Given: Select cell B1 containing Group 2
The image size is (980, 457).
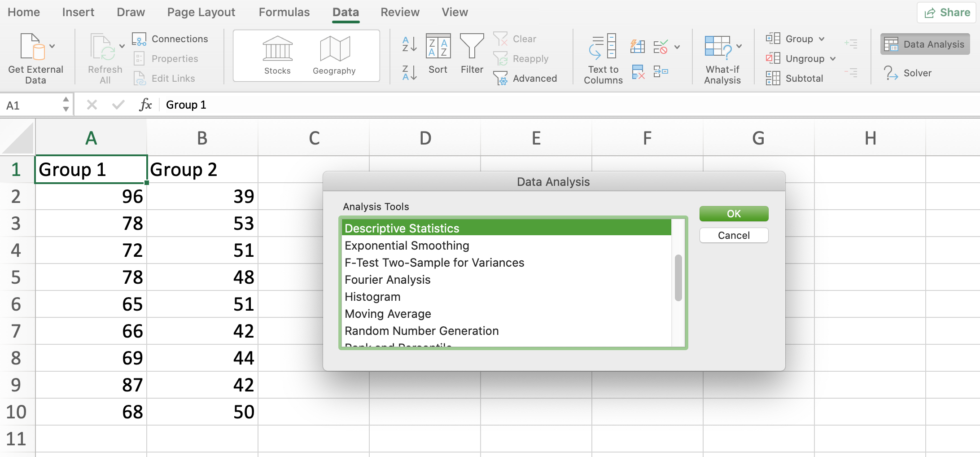Looking at the screenshot, I should 202,169.
